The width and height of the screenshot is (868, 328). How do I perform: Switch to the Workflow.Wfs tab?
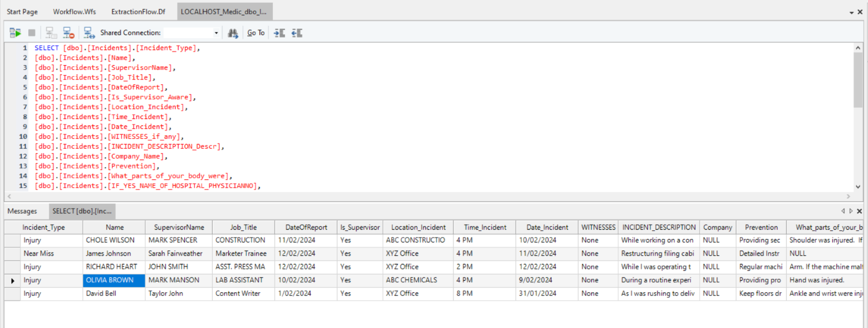(74, 11)
